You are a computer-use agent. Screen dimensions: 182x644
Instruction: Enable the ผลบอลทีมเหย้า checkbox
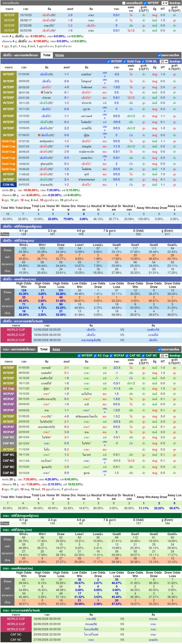tap(124, 3)
